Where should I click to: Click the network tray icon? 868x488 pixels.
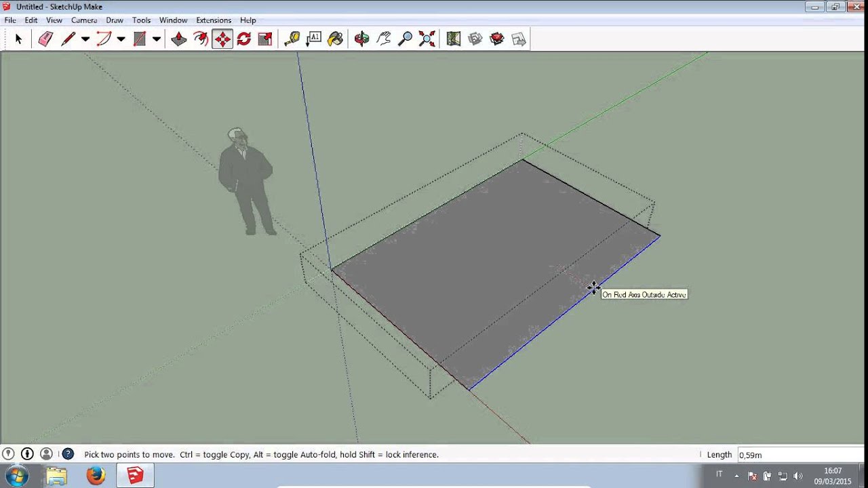pyautogui.click(x=783, y=476)
